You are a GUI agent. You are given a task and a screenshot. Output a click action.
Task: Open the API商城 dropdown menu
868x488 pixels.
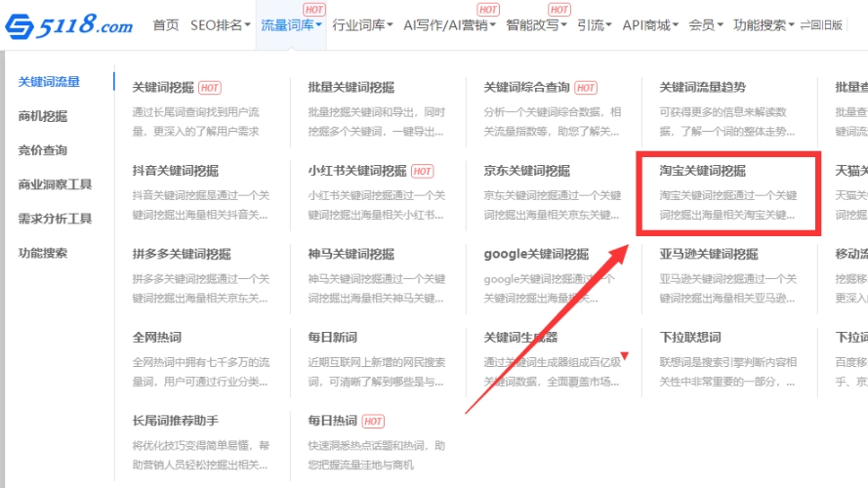tap(650, 25)
